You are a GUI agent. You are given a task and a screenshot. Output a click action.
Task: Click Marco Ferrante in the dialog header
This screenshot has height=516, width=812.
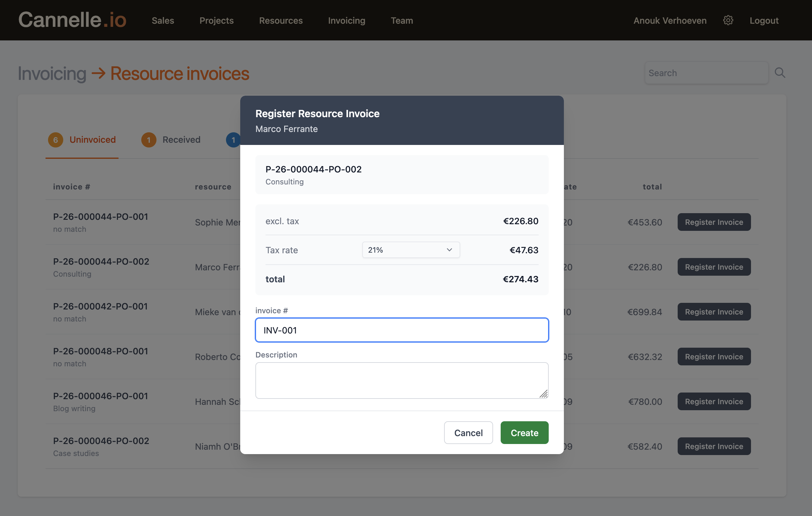pos(286,129)
